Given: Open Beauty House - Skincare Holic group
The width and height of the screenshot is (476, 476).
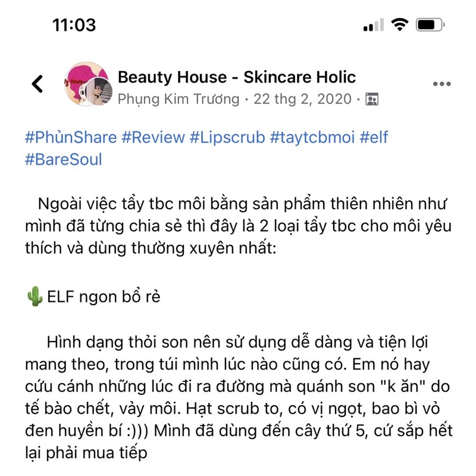Looking at the screenshot, I should [236, 77].
